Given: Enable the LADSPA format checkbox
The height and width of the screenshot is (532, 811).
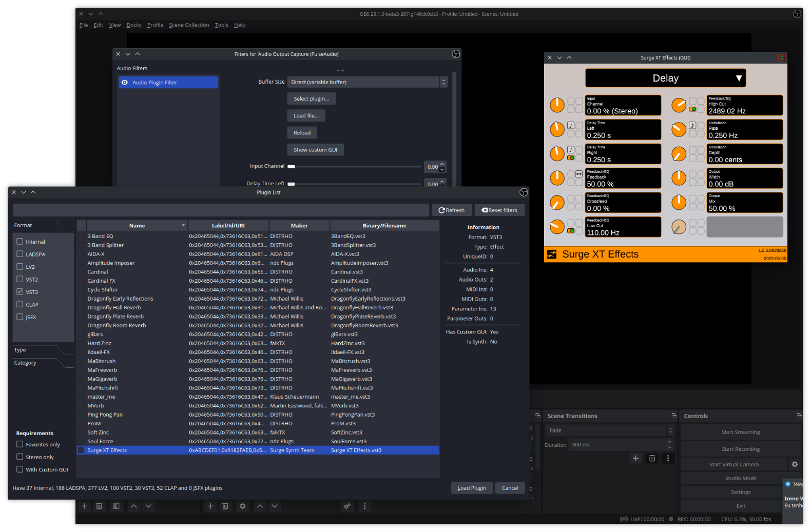Looking at the screenshot, I should coord(20,254).
